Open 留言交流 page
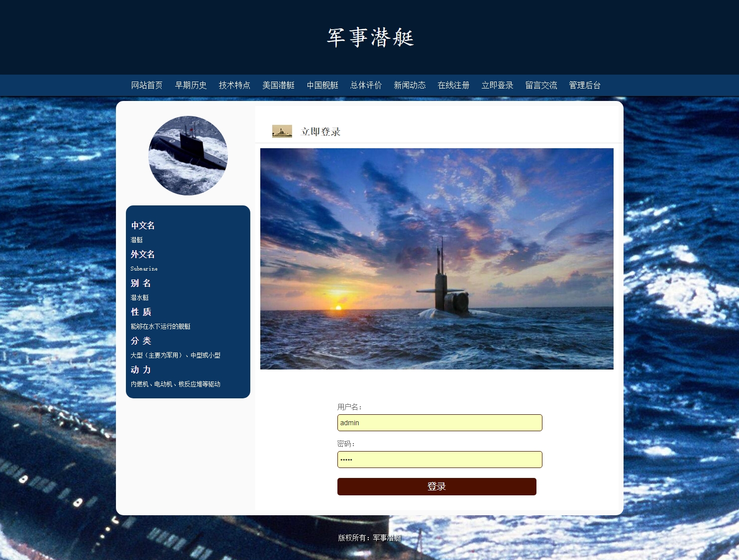Viewport: 739px width, 560px height. [x=541, y=86]
